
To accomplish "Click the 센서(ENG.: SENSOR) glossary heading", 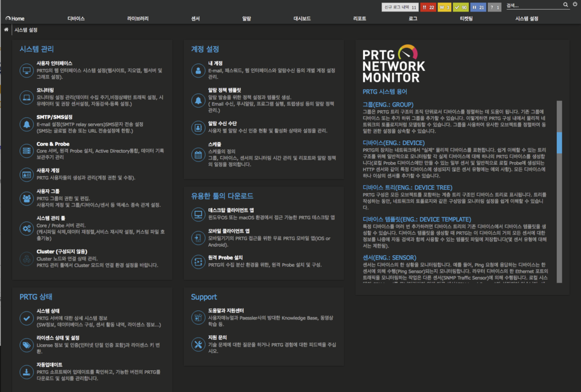I will point(389,258).
